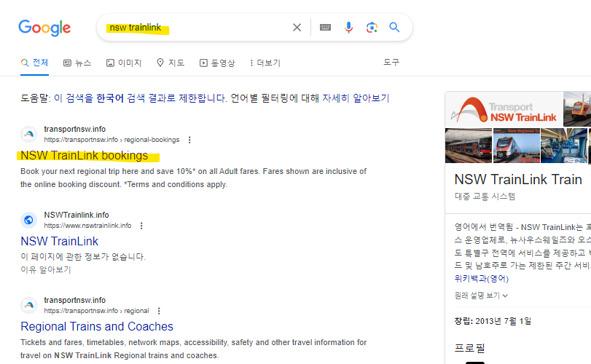Open Google Lens image search icon

(x=372, y=28)
